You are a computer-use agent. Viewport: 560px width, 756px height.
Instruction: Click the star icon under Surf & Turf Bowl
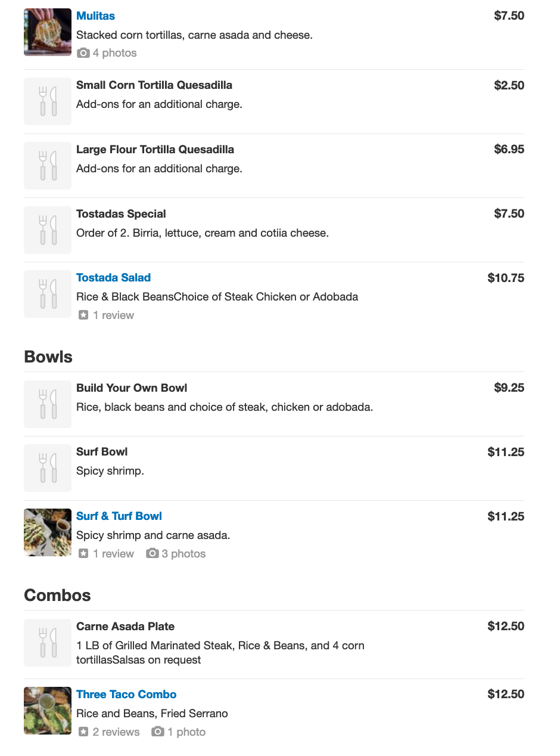click(83, 554)
